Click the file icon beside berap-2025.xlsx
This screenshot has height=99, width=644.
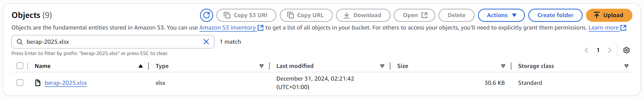38,83
